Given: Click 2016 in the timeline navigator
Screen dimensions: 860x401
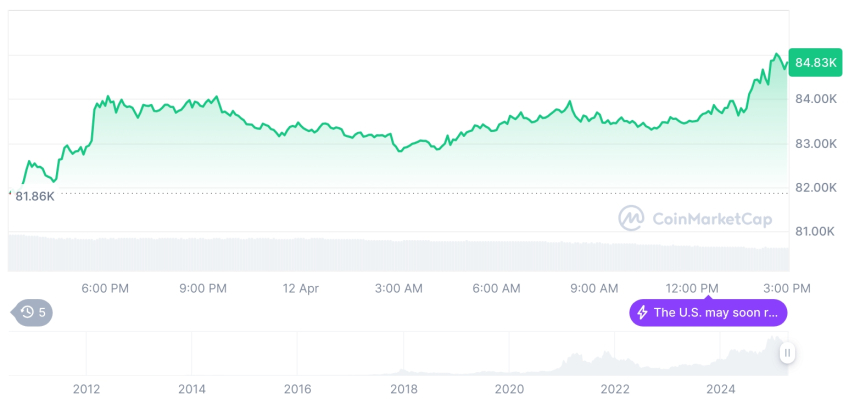Looking at the screenshot, I should coord(297,389).
